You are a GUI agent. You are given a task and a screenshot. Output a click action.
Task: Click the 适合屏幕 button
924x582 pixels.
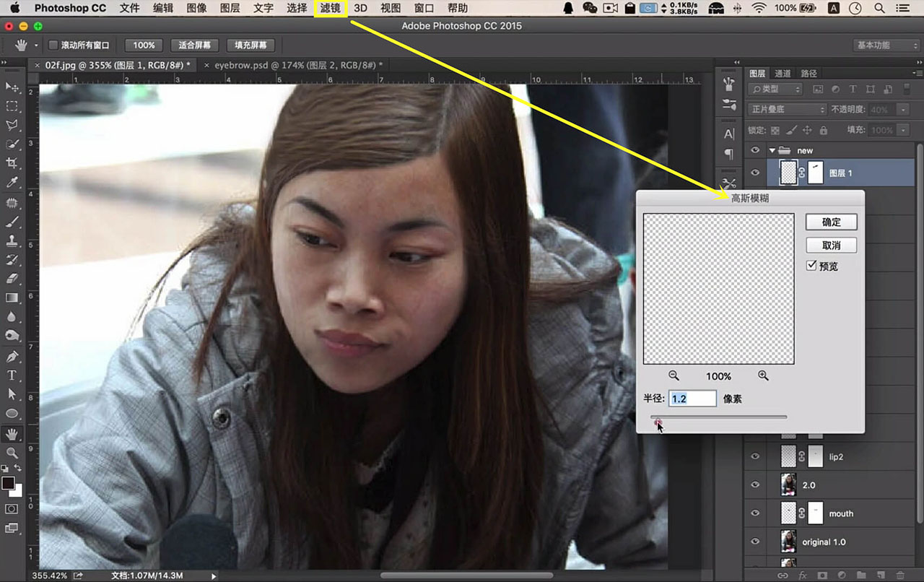(195, 45)
